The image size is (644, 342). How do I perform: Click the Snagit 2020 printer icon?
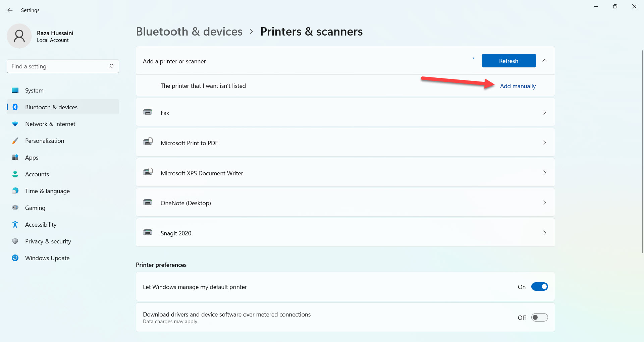coord(148,232)
